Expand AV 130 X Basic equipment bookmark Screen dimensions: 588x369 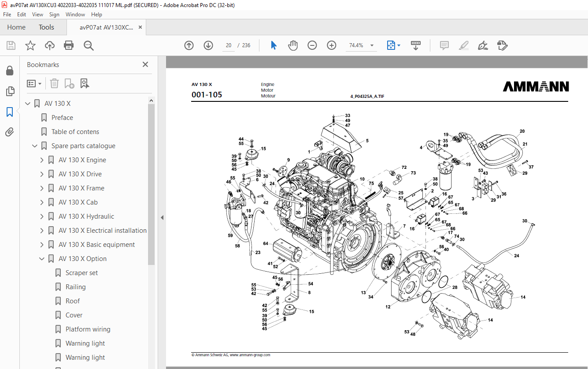pos(42,245)
